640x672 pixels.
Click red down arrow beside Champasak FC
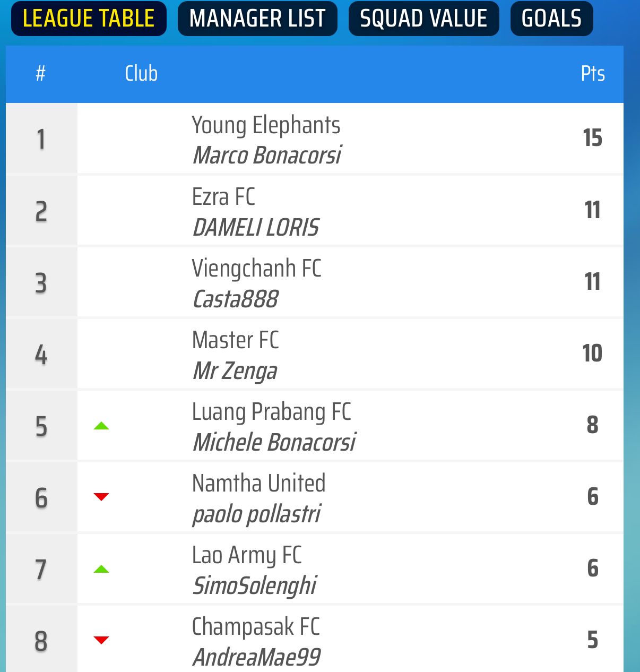(101, 640)
